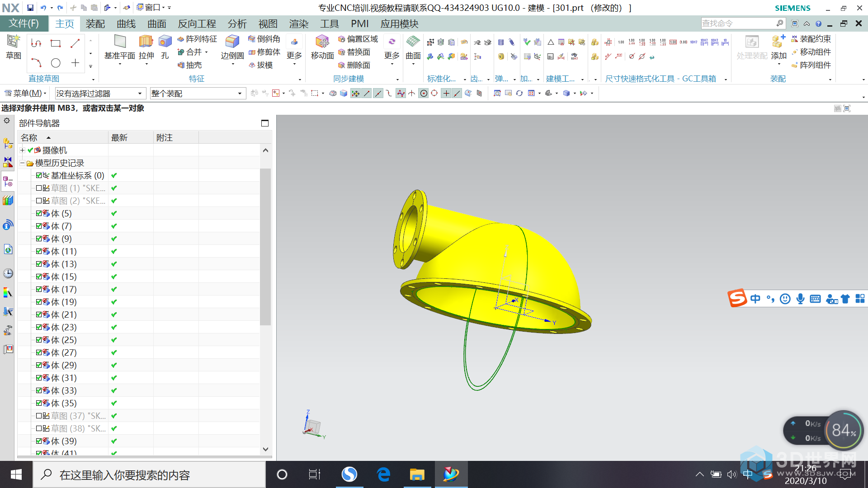Viewport: 868px width, 488px height.
Task: Open the Assembly Navigator sidebar icon
Action: coord(8,143)
